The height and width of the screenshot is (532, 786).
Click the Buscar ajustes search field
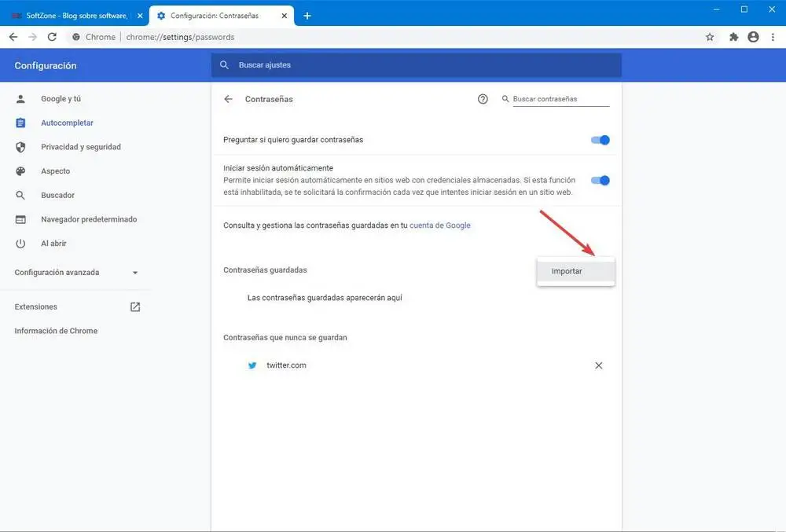(416, 65)
